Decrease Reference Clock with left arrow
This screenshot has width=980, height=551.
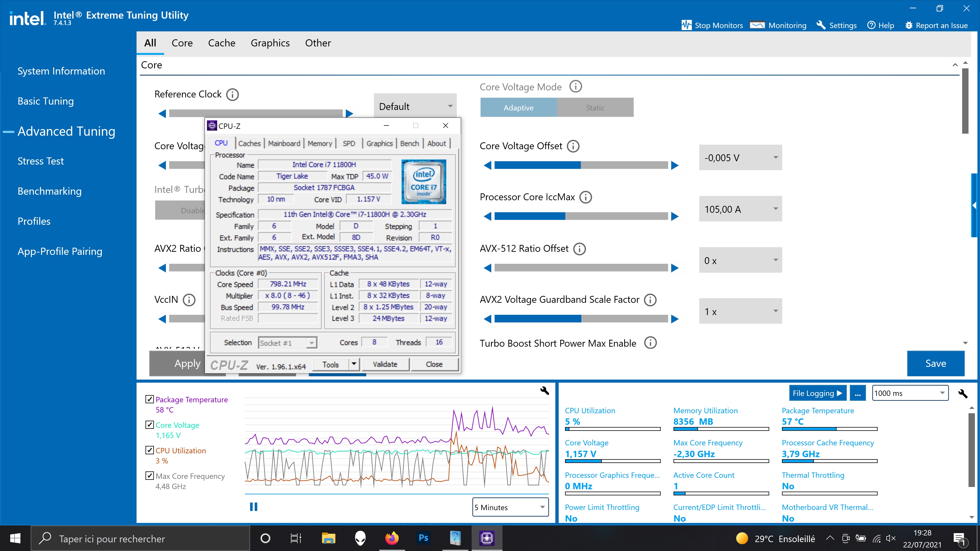point(162,113)
